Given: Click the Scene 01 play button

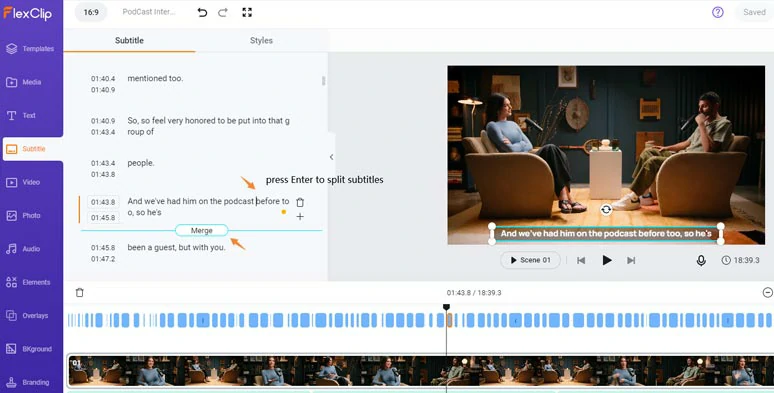Looking at the screenshot, I should (x=530, y=260).
